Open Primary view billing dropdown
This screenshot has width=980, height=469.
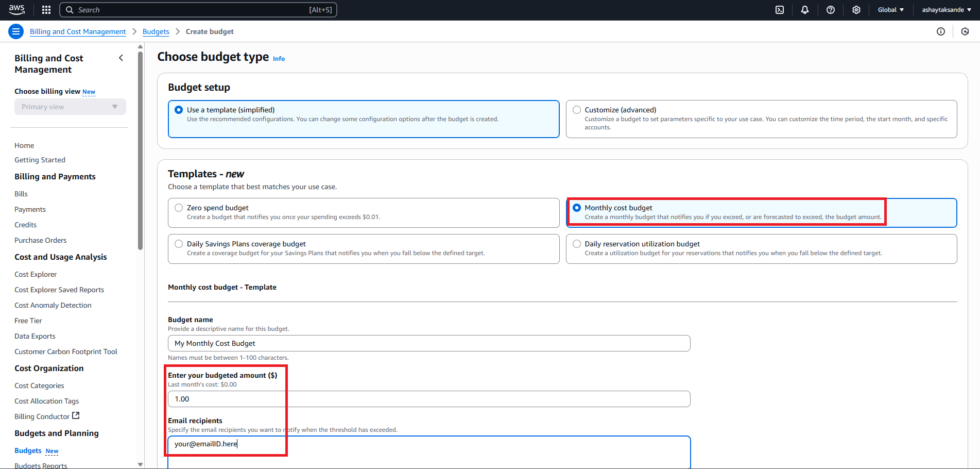[x=70, y=107]
